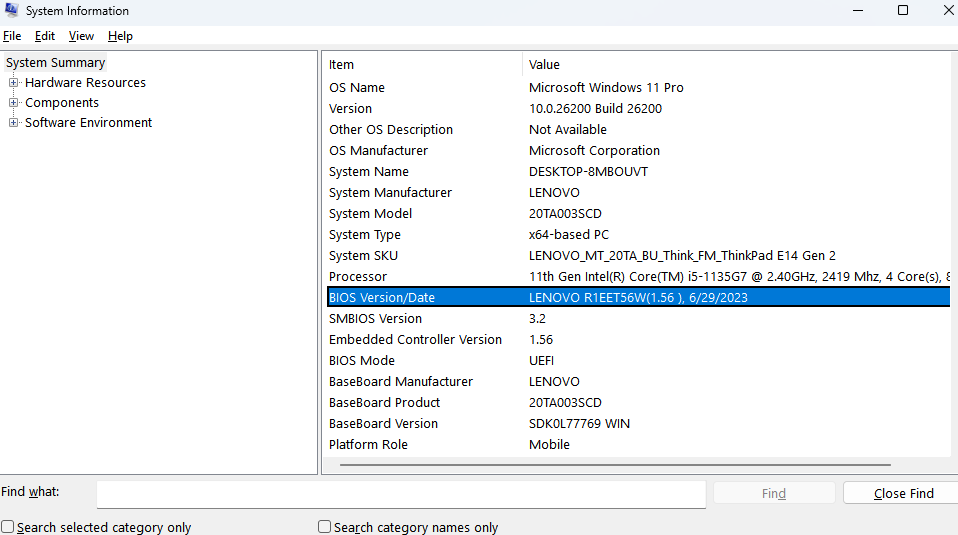958x535 pixels.
Task: Click the horizontal scrollbar in details pane
Action: click(x=614, y=465)
